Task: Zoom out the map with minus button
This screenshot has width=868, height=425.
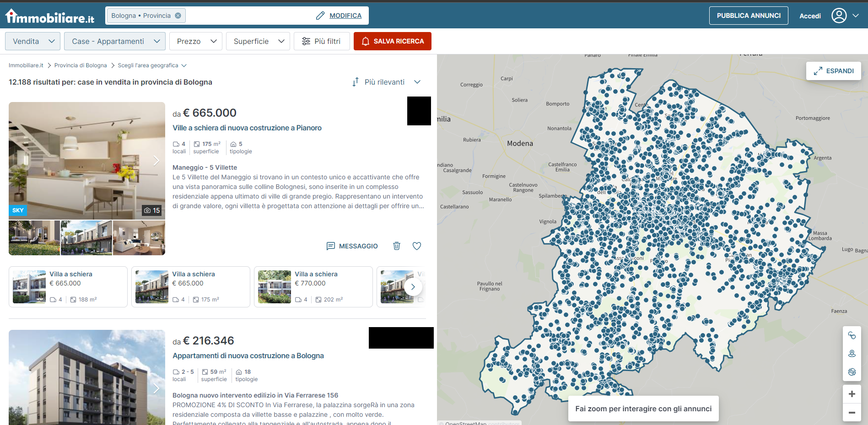Action: pyautogui.click(x=852, y=412)
